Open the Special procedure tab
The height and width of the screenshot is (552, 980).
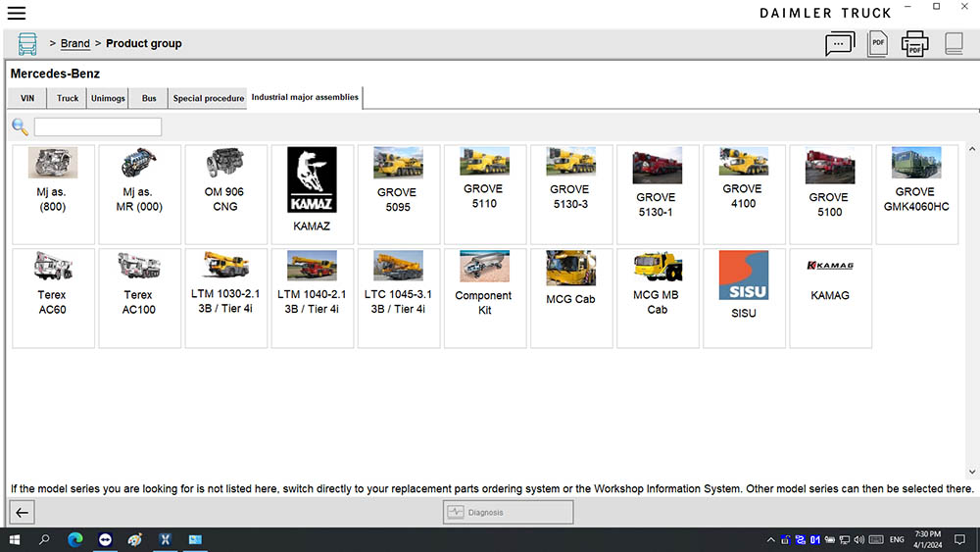coord(208,98)
